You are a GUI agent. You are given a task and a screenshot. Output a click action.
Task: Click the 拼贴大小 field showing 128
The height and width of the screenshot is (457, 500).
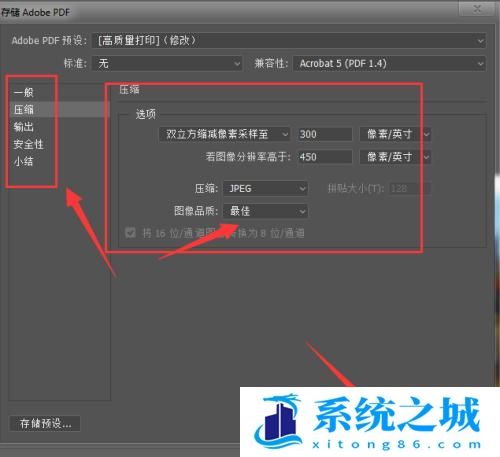[409, 189]
